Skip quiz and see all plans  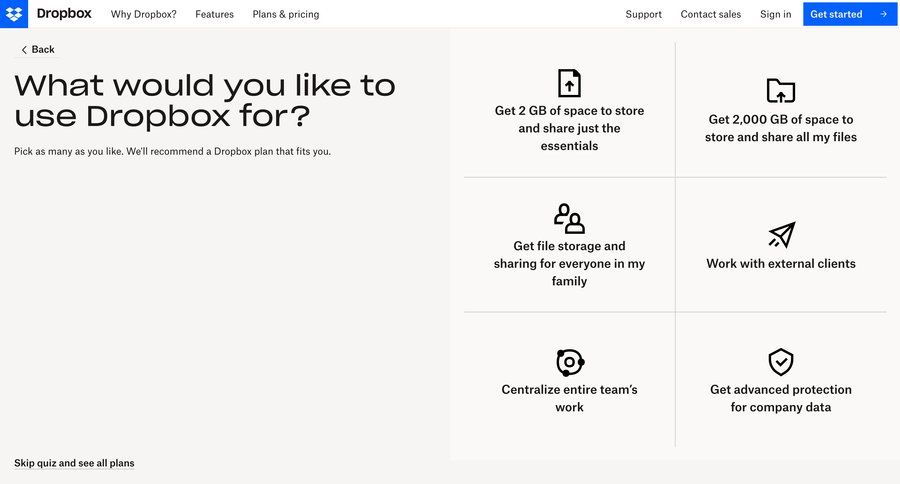pyautogui.click(x=74, y=463)
